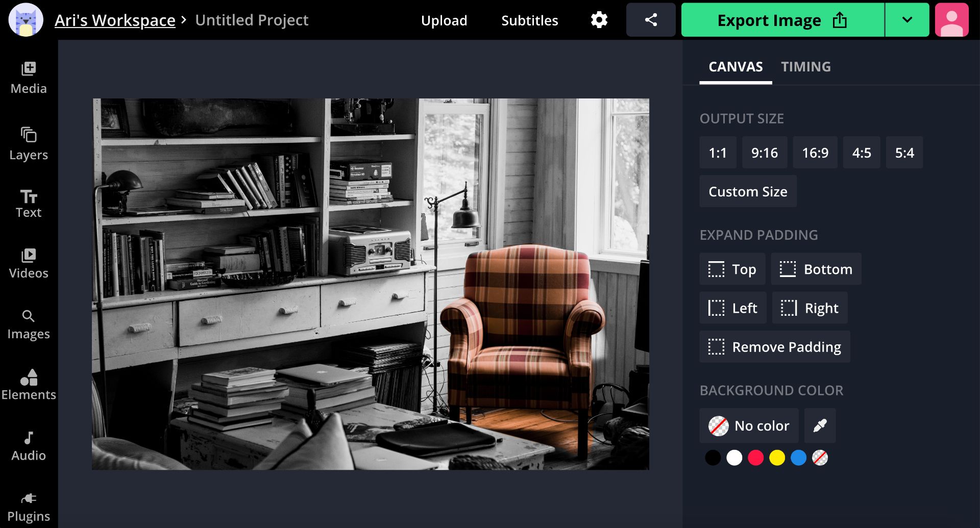This screenshot has width=980, height=528.
Task: Select the Text tool
Action: [29, 204]
